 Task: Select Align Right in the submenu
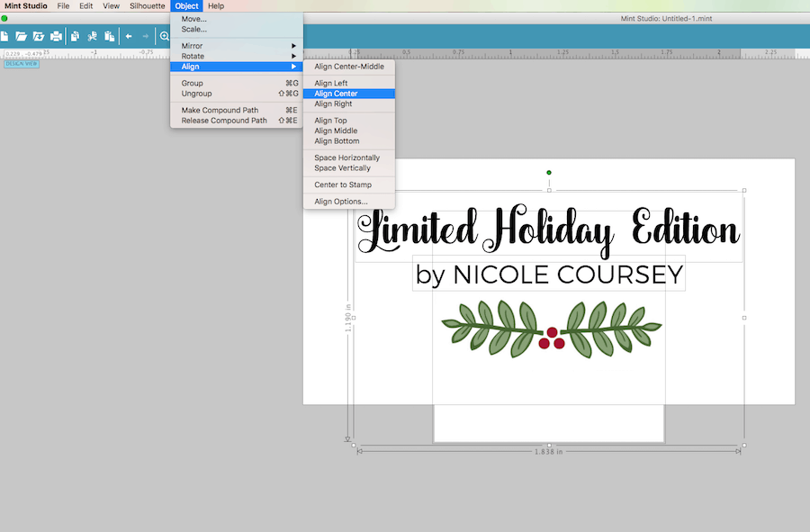pos(349,104)
